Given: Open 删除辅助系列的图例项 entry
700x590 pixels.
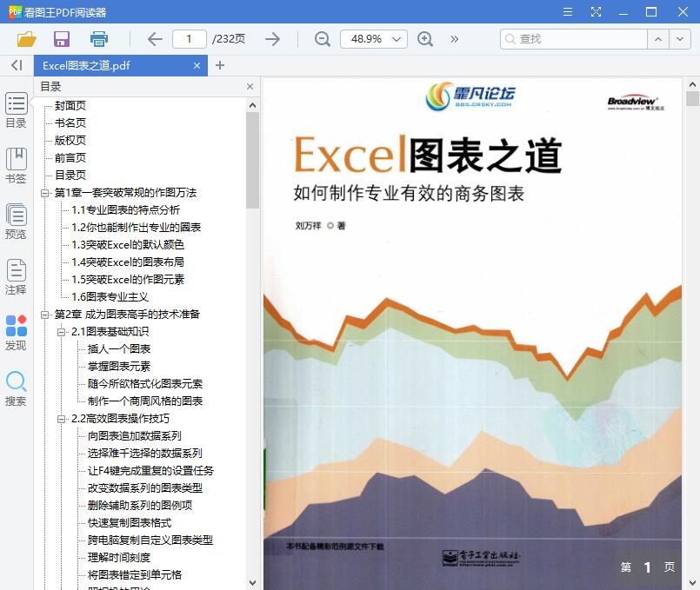Looking at the screenshot, I should pyautogui.click(x=140, y=506).
